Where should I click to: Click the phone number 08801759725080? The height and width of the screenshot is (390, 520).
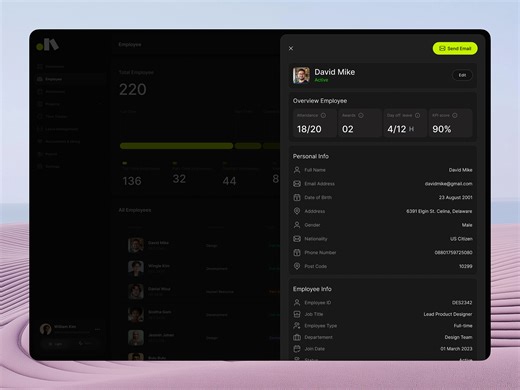(x=453, y=252)
